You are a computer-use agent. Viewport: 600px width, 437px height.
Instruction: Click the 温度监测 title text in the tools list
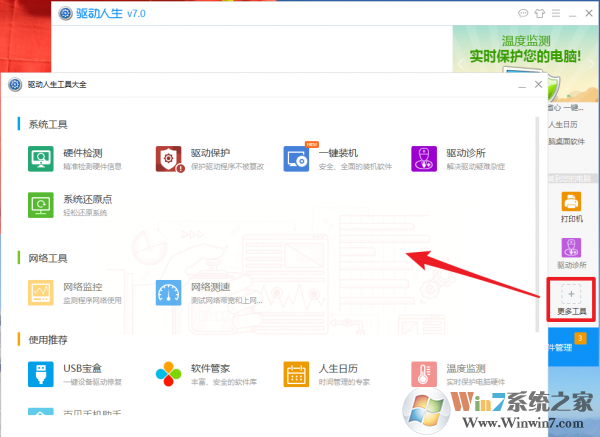(466, 369)
